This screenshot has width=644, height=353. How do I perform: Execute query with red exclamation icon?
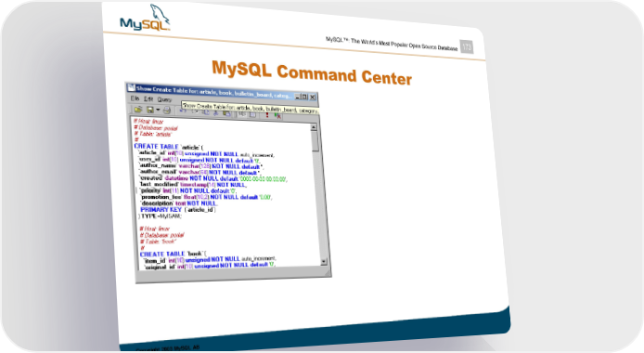[267, 115]
